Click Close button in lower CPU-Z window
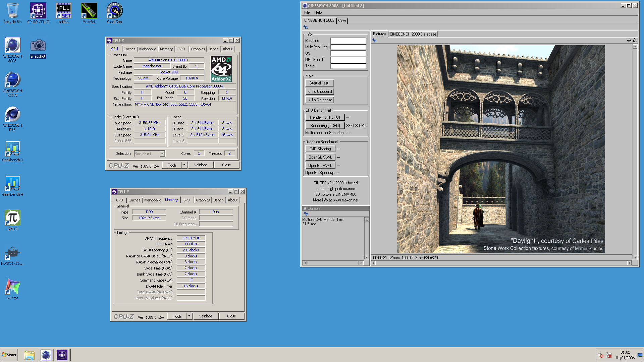This screenshot has width=644, height=362. point(231,316)
